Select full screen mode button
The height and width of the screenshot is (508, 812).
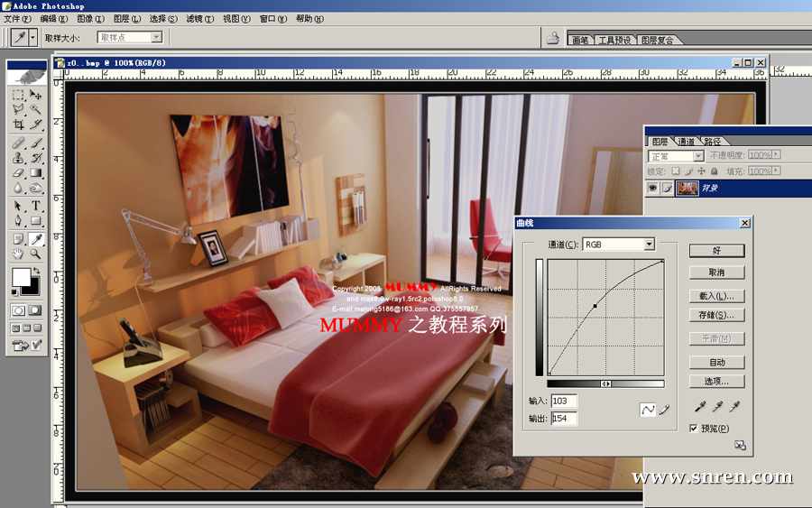click(37, 328)
